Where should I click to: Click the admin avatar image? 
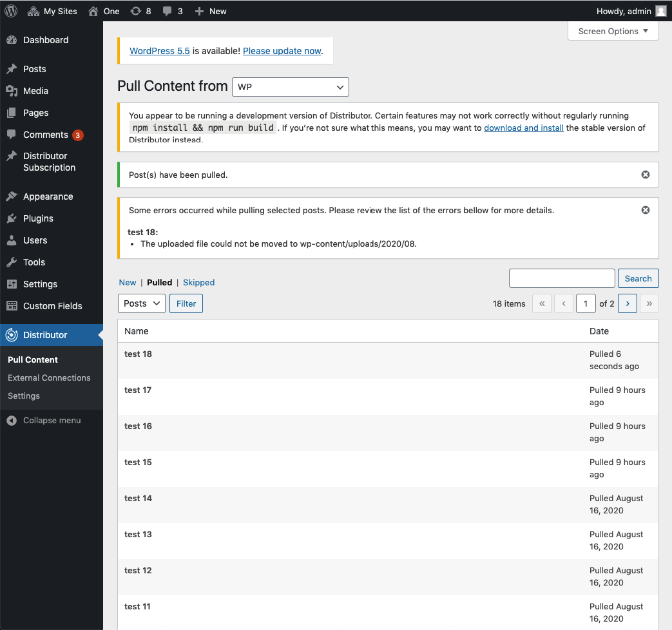coord(661,11)
